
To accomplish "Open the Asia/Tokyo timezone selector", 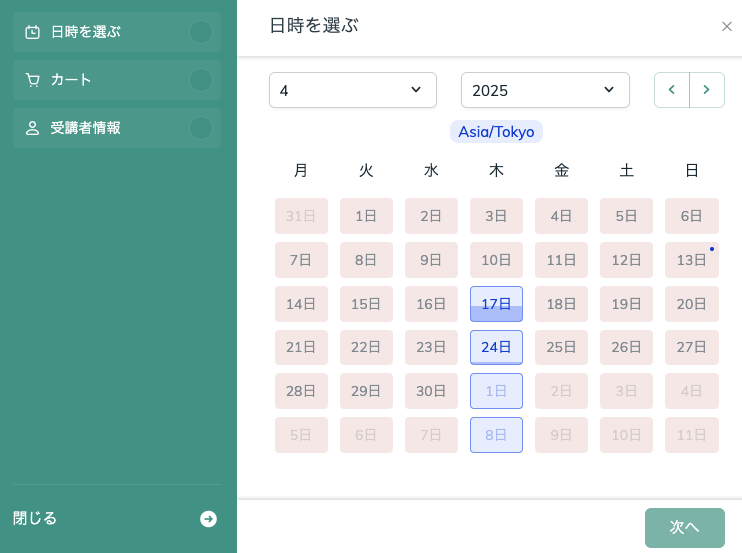I will coord(496,132).
